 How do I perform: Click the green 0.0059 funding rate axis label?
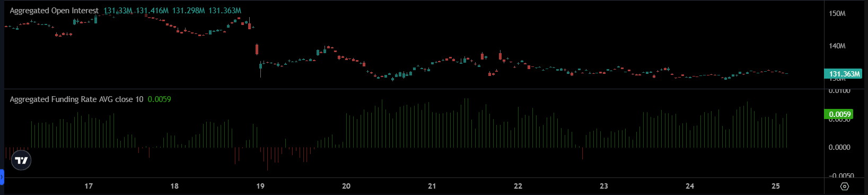839,114
